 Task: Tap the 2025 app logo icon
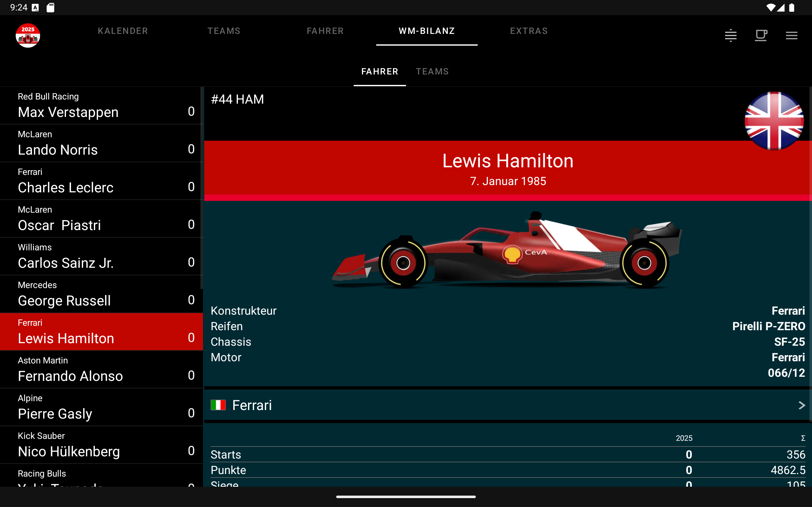(x=28, y=35)
